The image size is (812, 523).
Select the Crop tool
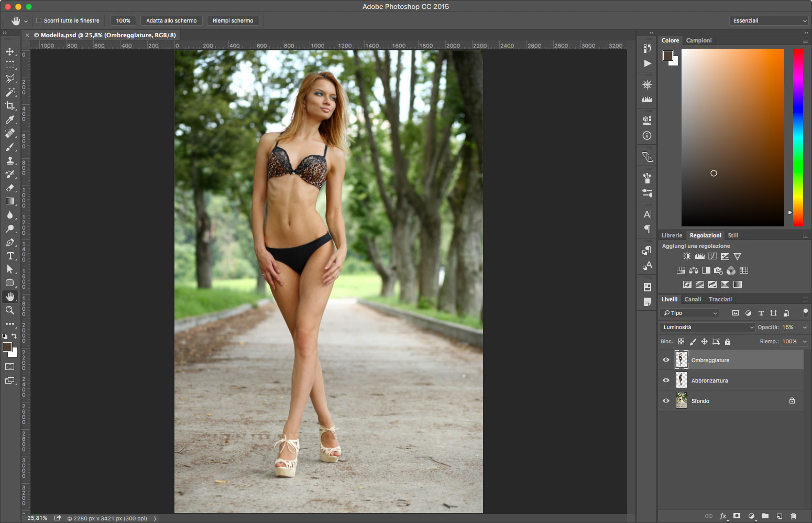point(10,106)
